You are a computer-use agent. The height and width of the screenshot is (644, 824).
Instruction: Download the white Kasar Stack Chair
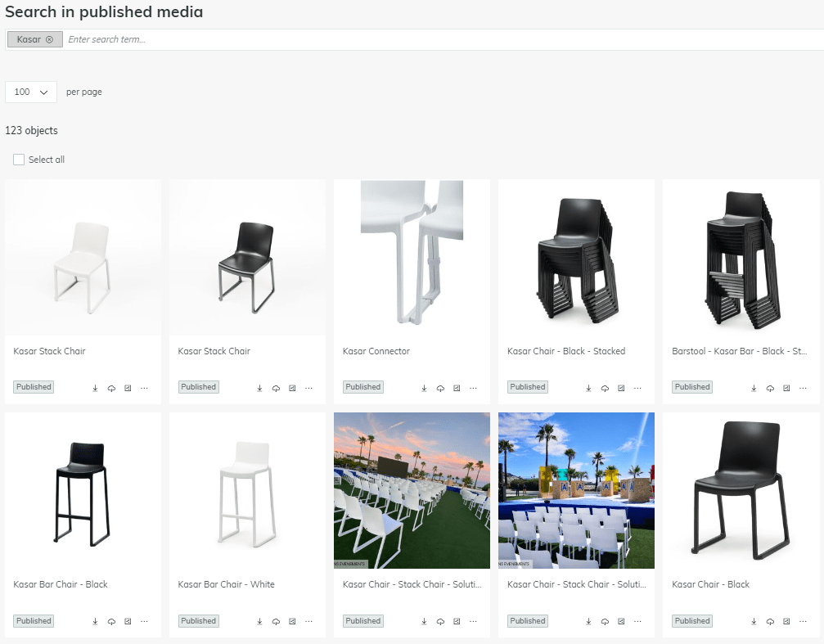95,389
